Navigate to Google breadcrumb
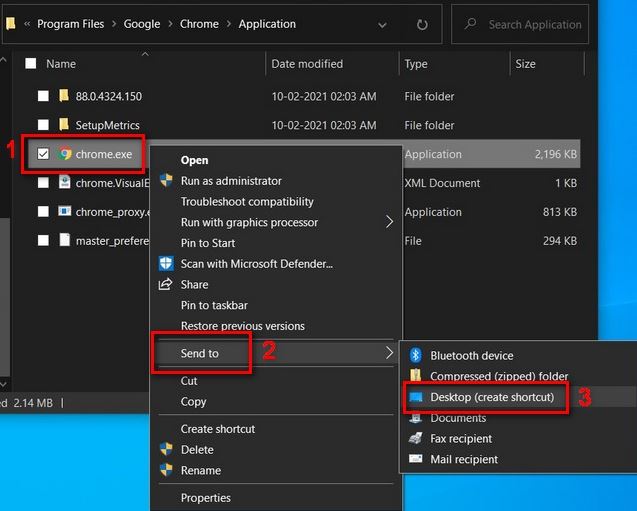The image size is (637, 511). tap(142, 24)
